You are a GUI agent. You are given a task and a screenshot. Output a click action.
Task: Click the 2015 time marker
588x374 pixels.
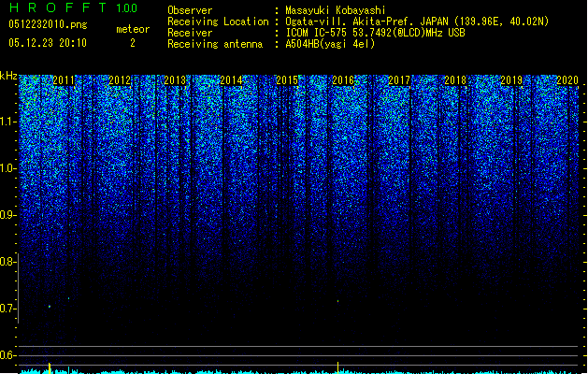tap(287, 80)
